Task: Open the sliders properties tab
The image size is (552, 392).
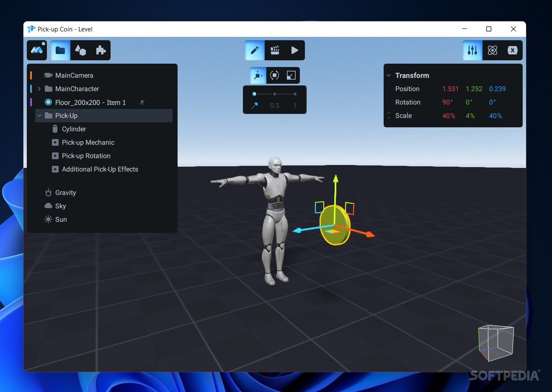Action: pos(472,50)
